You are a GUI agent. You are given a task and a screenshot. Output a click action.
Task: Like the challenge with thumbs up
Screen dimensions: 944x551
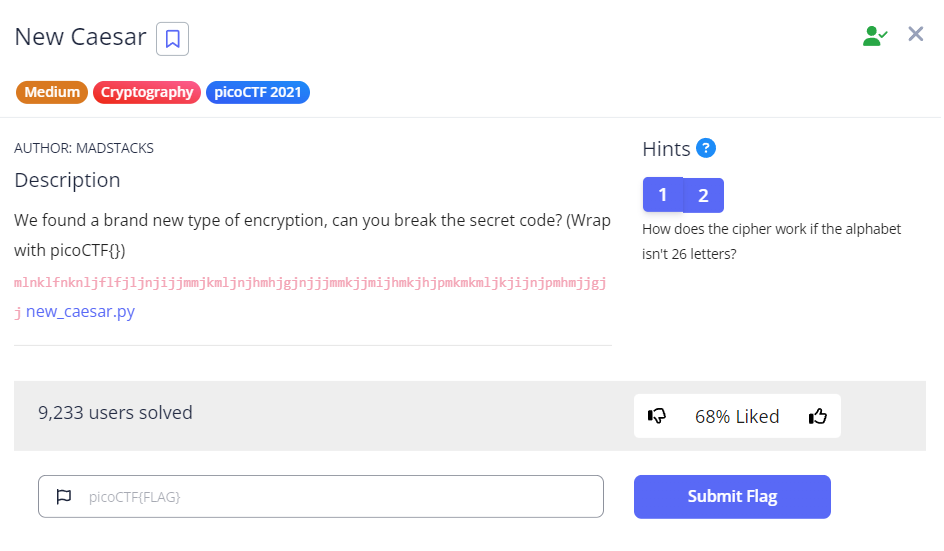(x=818, y=416)
